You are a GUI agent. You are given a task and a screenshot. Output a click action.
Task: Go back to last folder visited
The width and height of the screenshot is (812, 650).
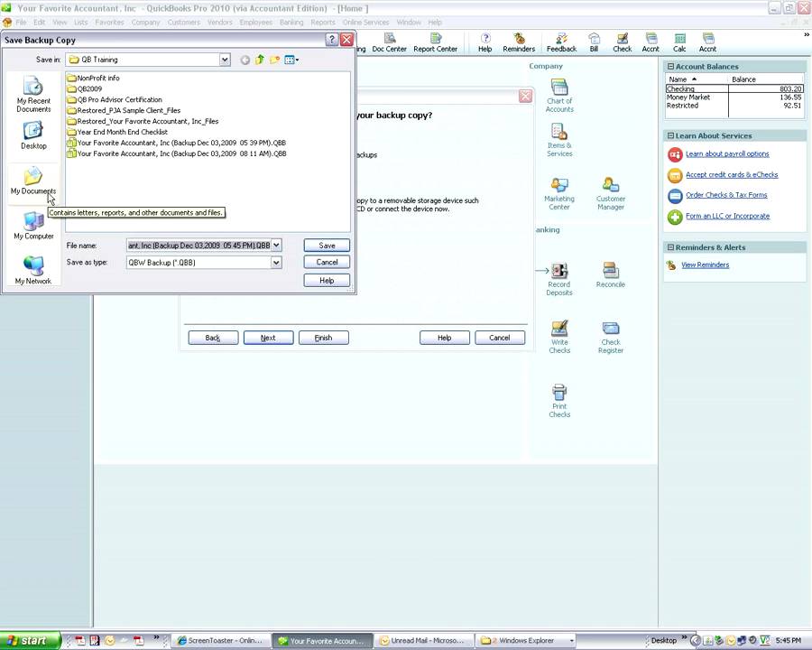tap(245, 60)
